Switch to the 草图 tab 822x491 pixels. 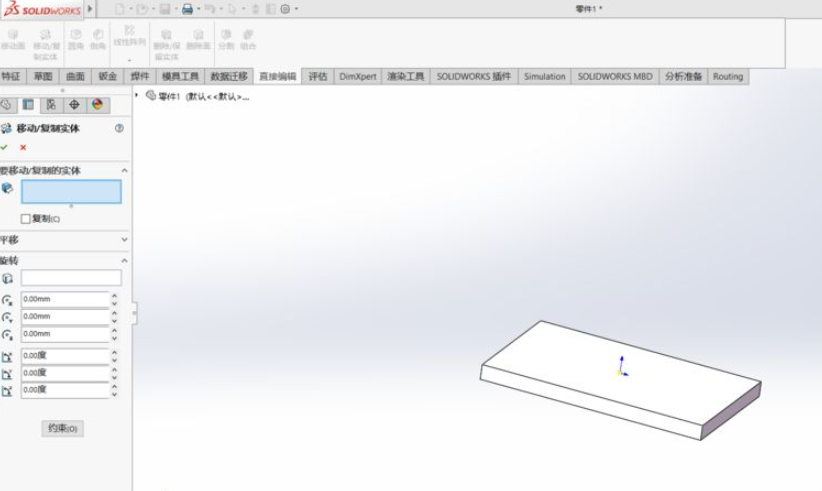(43, 77)
